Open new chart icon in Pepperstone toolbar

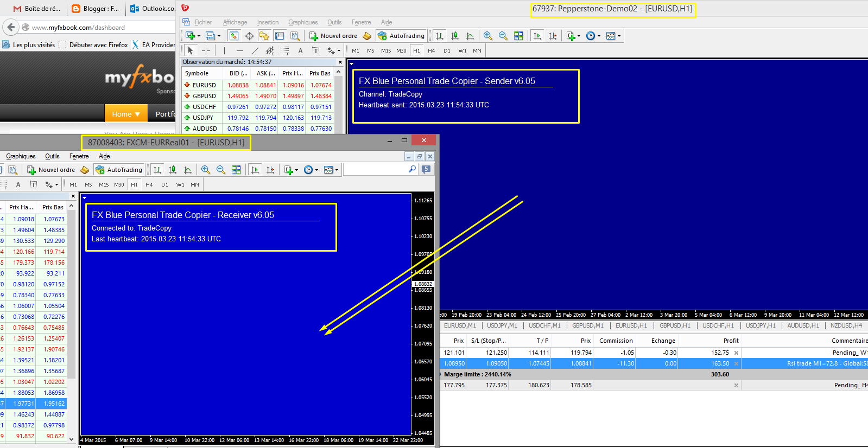coord(190,36)
